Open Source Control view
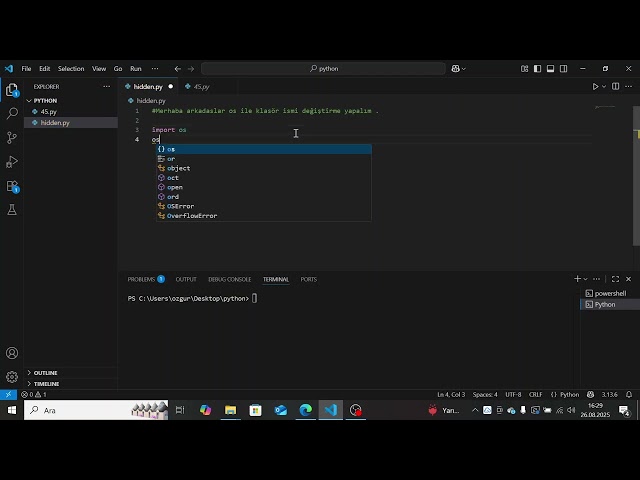The width and height of the screenshot is (640, 480). 12,138
